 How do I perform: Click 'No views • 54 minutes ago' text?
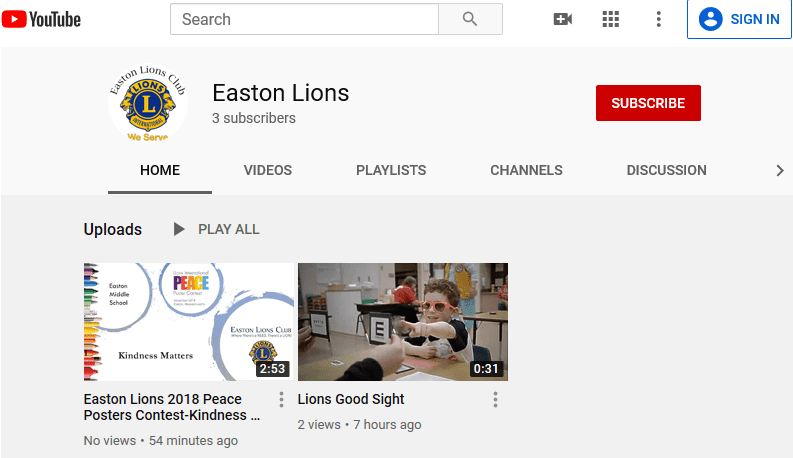pyautogui.click(x=161, y=441)
